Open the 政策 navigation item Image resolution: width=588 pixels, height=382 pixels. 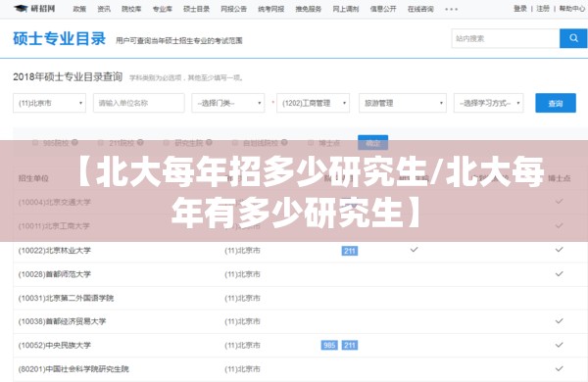point(79,9)
